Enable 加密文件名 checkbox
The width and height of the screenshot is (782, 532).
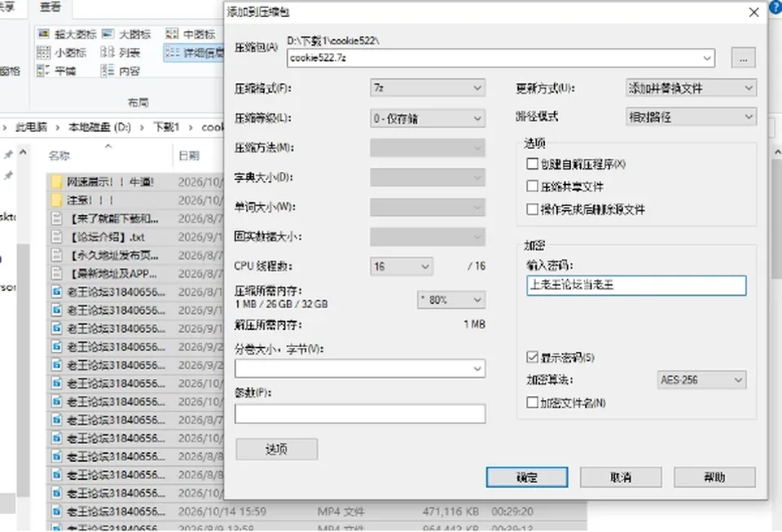point(532,402)
